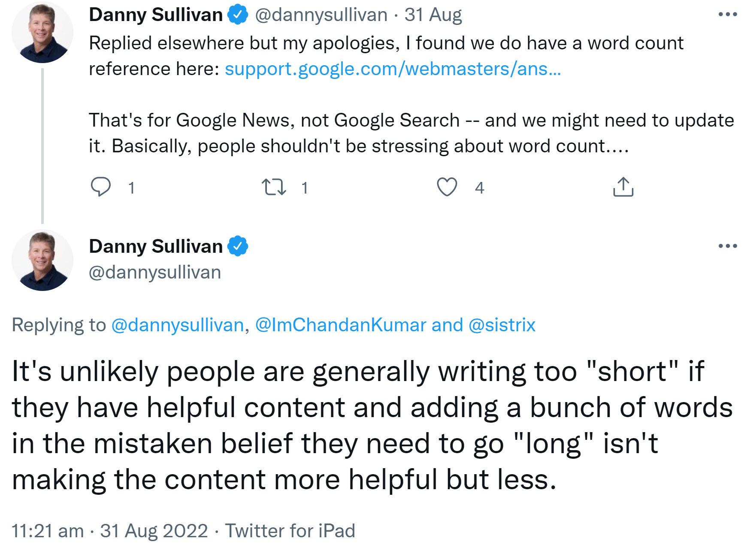Click Danny Sullivan's profile avatar on the top tweet
The width and height of the screenshot is (753, 560).
pyautogui.click(x=42, y=31)
